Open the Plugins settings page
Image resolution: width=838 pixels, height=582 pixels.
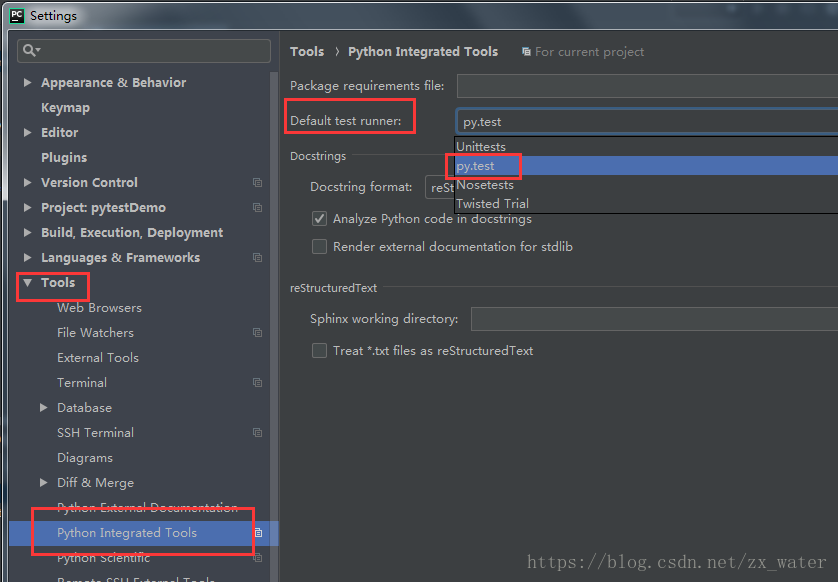point(64,158)
